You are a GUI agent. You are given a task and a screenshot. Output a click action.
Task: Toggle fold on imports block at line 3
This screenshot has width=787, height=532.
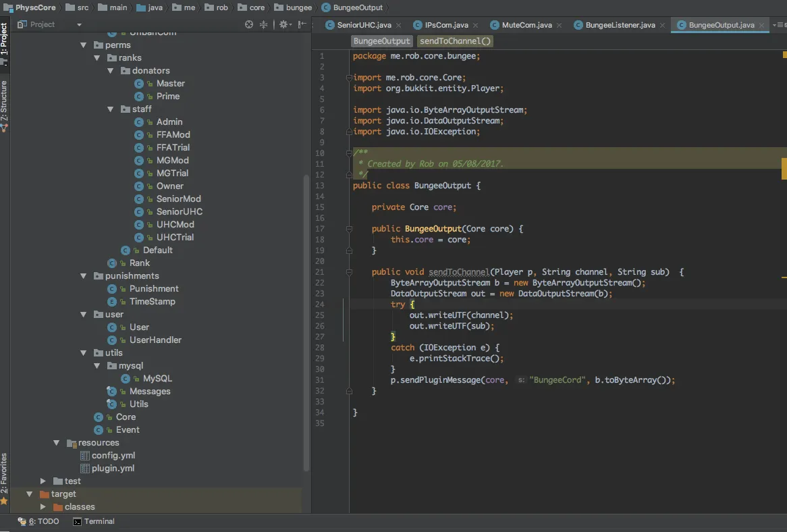[349, 78]
